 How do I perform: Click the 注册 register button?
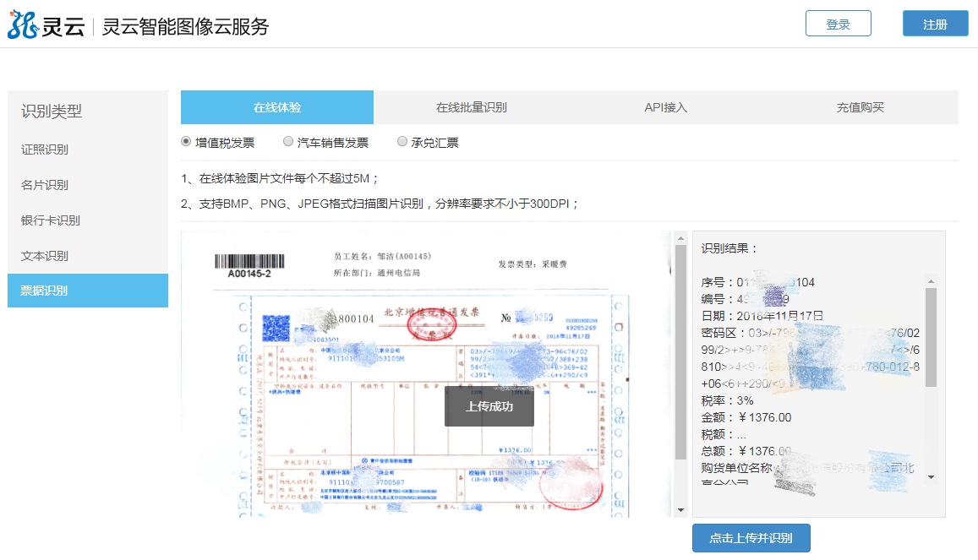pyautogui.click(x=935, y=24)
